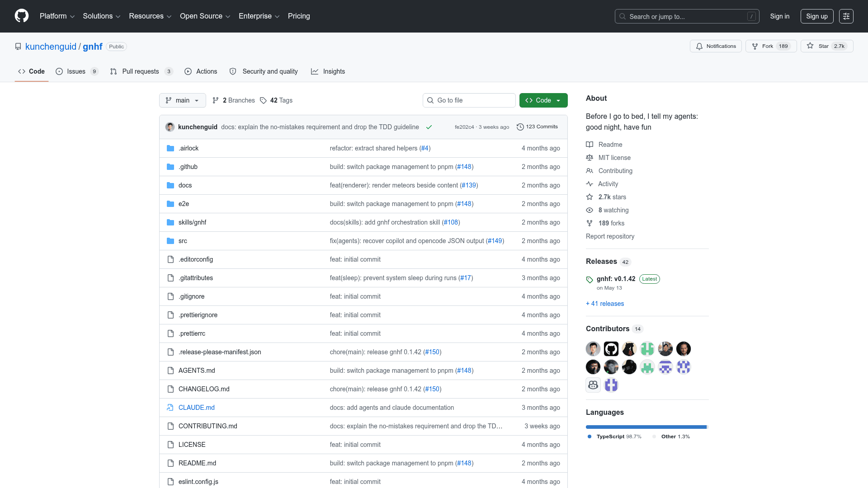The width and height of the screenshot is (868, 488).
Task: Open the CLAUDE.md file
Action: tap(197, 408)
